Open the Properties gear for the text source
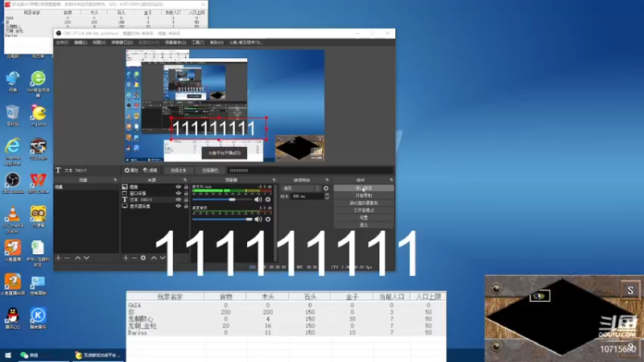644x362 pixels. (x=131, y=171)
